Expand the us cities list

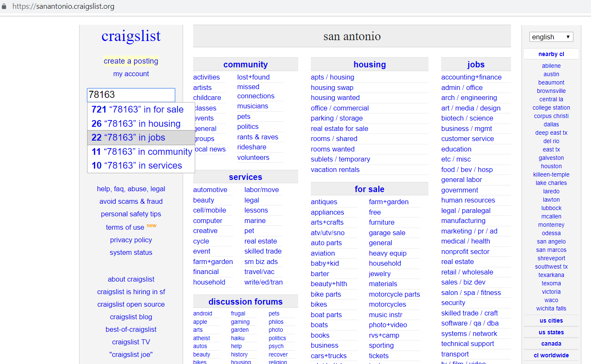tap(551, 320)
